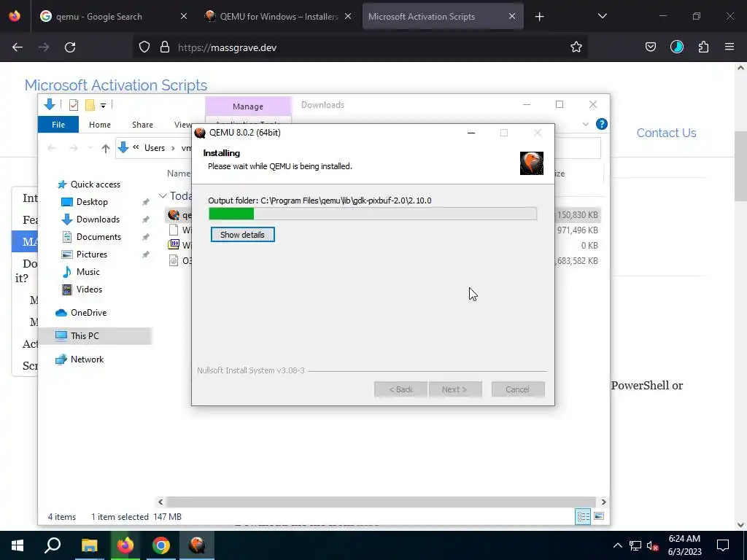Click the ISO disc image file icon
747x560 pixels.
(174, 245)
